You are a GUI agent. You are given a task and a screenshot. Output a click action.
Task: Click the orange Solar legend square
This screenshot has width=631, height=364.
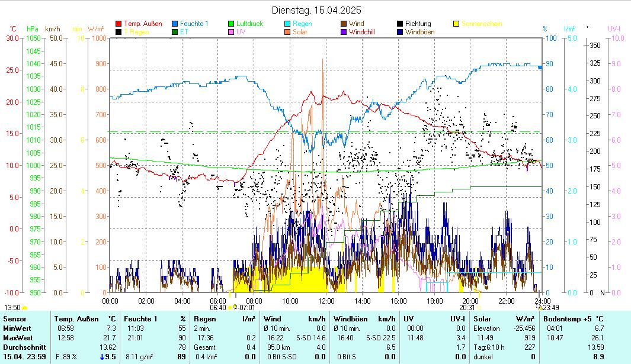(287, 32)
